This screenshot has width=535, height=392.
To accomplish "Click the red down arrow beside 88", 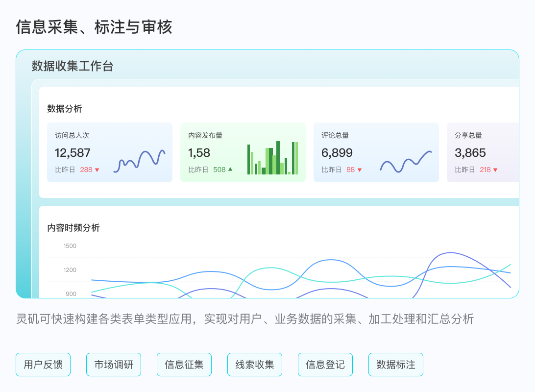I will (x=359, y=170).
